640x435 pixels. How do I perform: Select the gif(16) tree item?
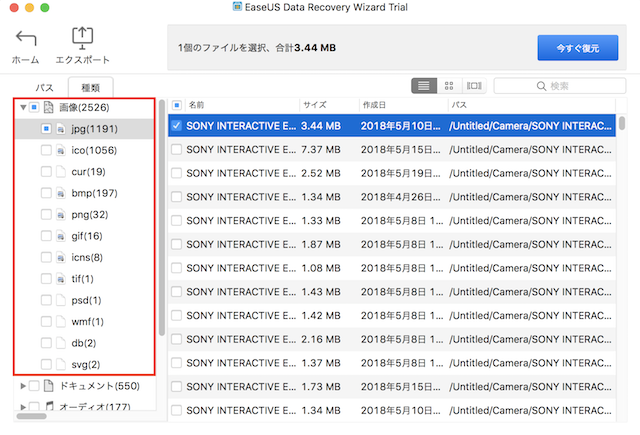pos(87,236)
